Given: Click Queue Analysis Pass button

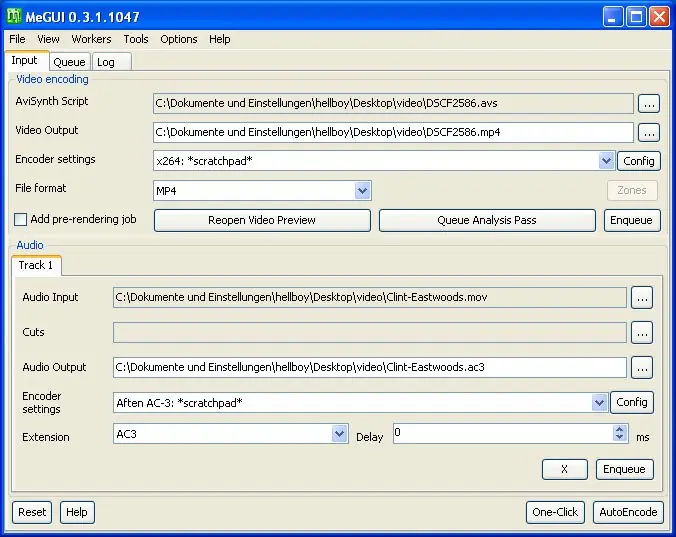Looking at the screenshot, I should [487, 220].
